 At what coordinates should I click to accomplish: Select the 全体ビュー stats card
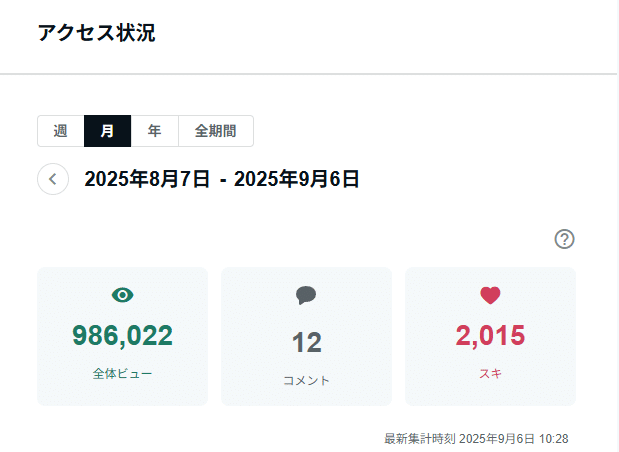coord(122,336)
